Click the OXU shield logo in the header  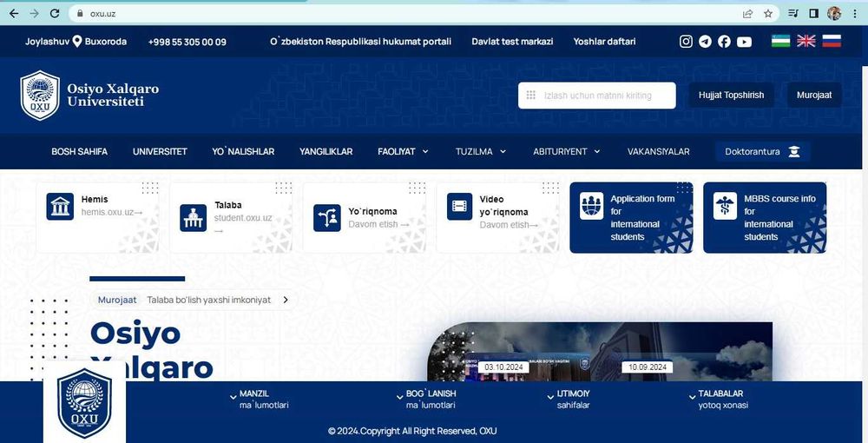pyautogui.click(x=40, y=96)
